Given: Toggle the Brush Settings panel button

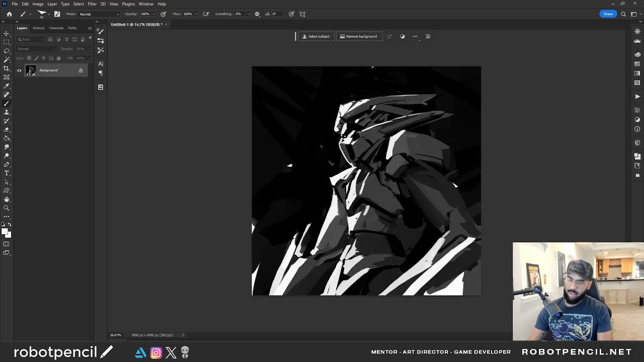Looking at the screenshot, I should pyautogui.click(x=57, y=14).
